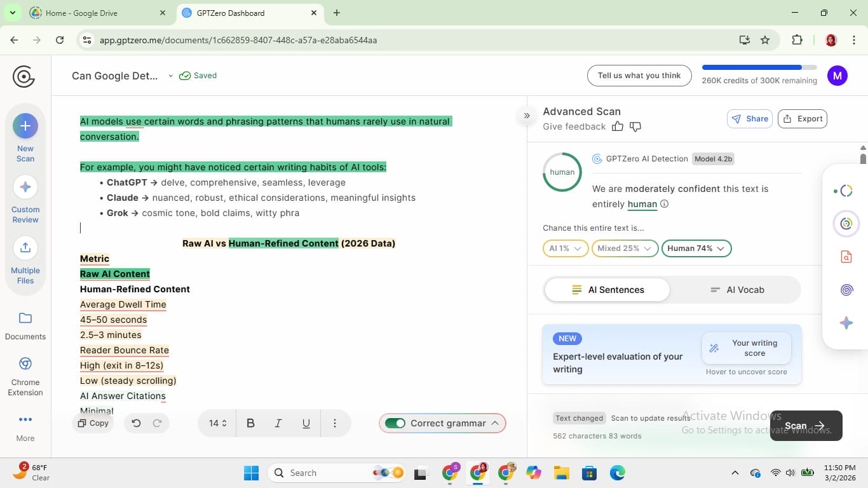Click the thumbs down feedback icon
The image size is (868, 488).
[635, 126]
